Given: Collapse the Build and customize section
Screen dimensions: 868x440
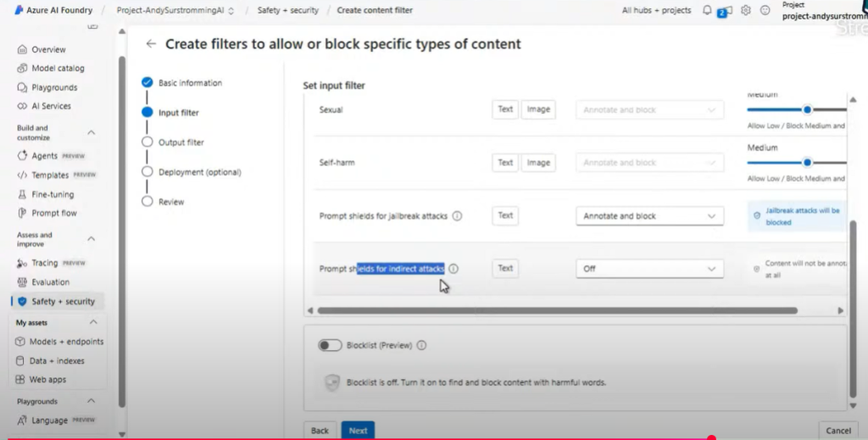Looking at the screenshot, I should [x=92, y=132].
